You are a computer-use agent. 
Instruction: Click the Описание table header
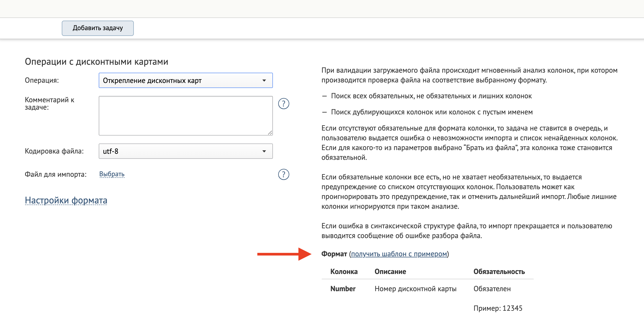[x=390, y=272]
